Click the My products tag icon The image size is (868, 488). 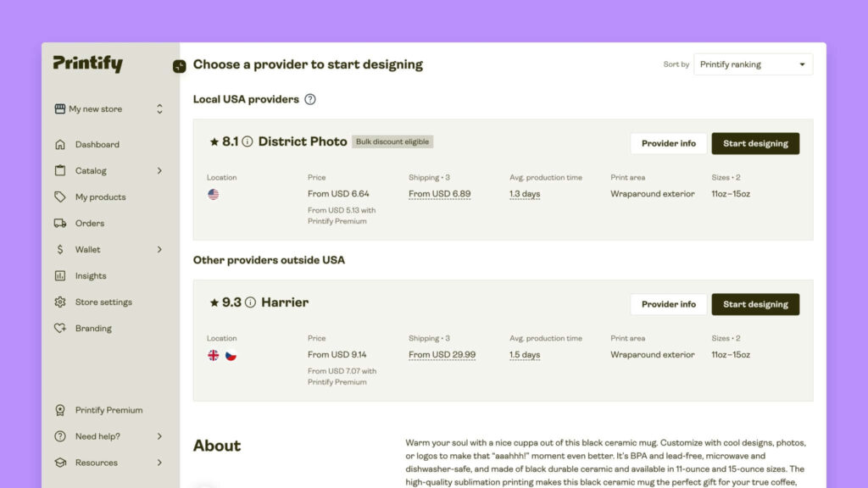point(60,197)
